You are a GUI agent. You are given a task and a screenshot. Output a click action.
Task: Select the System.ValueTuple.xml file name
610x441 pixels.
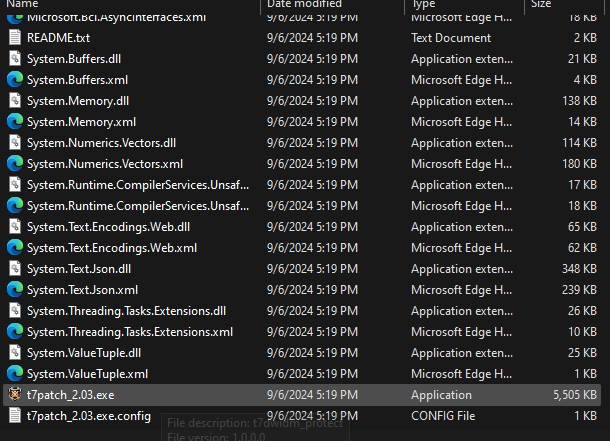tap(88, 373)
